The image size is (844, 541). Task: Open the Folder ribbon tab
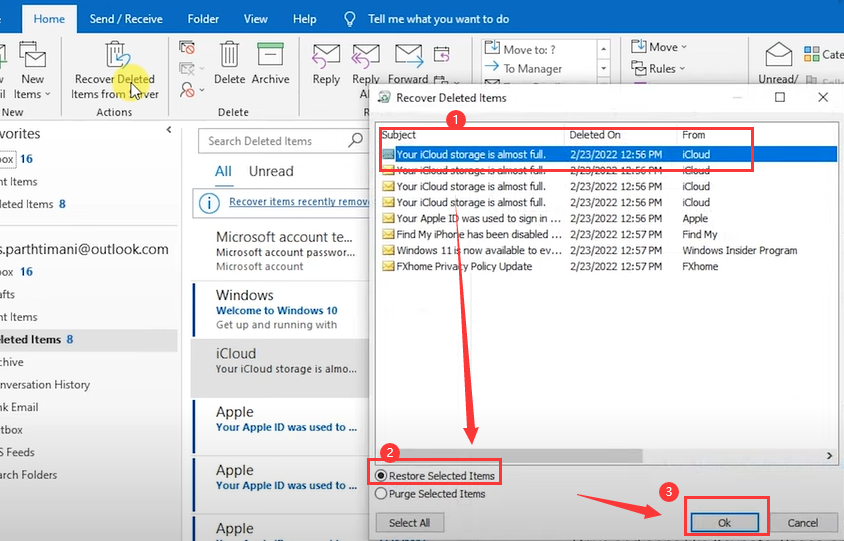pos(203,19)
